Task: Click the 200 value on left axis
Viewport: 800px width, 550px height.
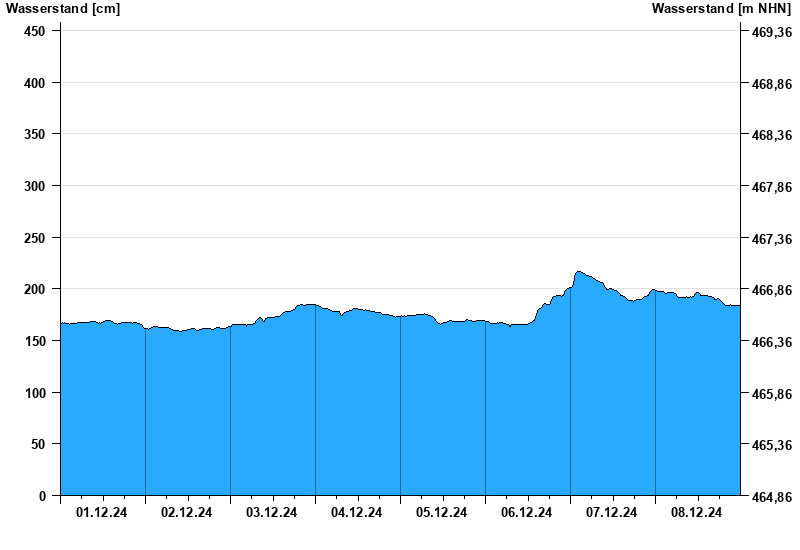Action: 35,289
